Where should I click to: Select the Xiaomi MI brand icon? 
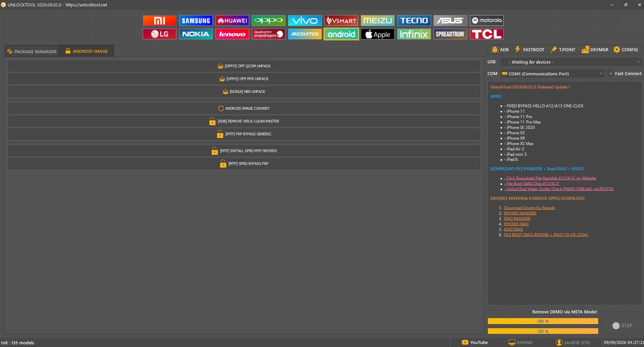coord(159,21)
